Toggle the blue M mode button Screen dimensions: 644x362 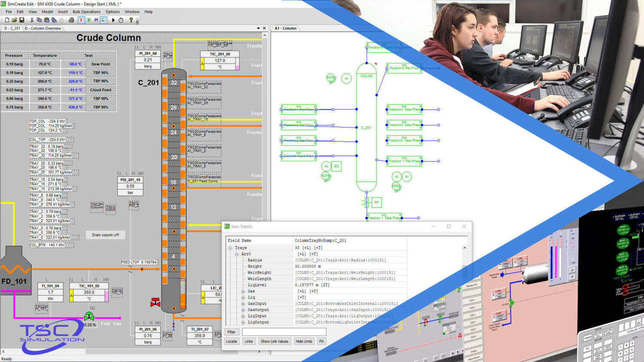(x=96, y=20)
